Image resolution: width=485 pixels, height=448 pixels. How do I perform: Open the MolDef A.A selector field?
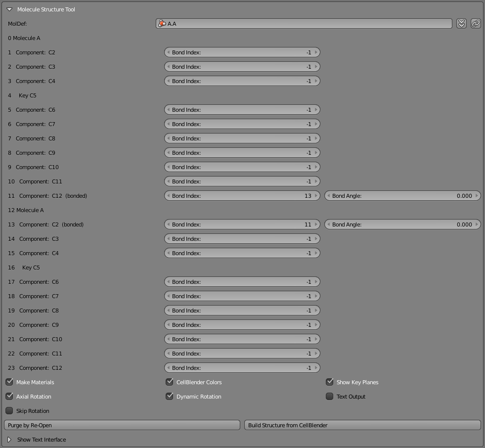(x=304, y=24)
